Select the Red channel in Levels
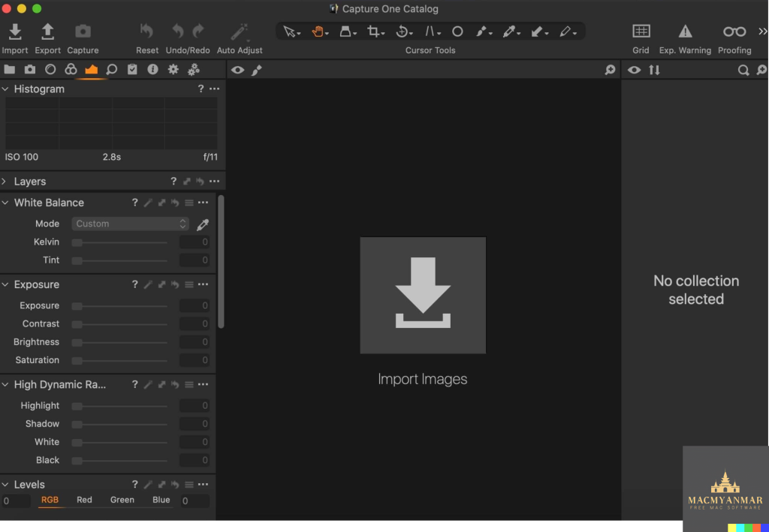Image resolution: width=769 pixels, height=532 pixels. [x=84, y=500]
